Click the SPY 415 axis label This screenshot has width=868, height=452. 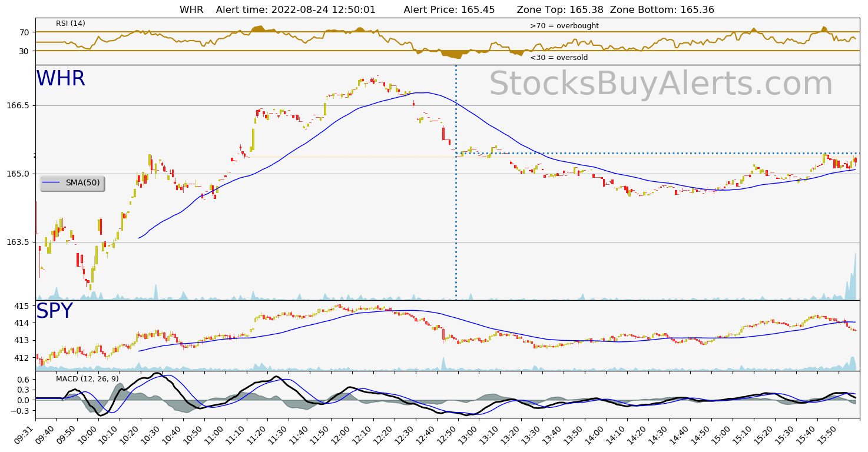(x=22, y=306)
